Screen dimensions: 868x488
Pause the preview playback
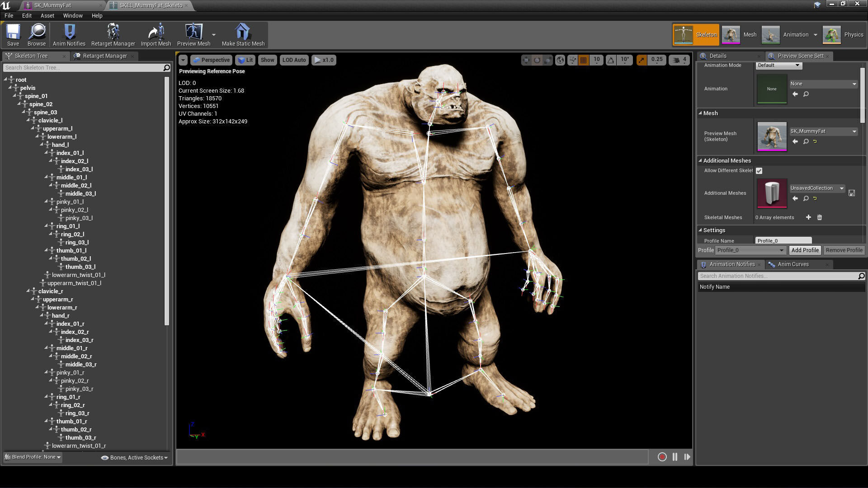tap(675, 457)
